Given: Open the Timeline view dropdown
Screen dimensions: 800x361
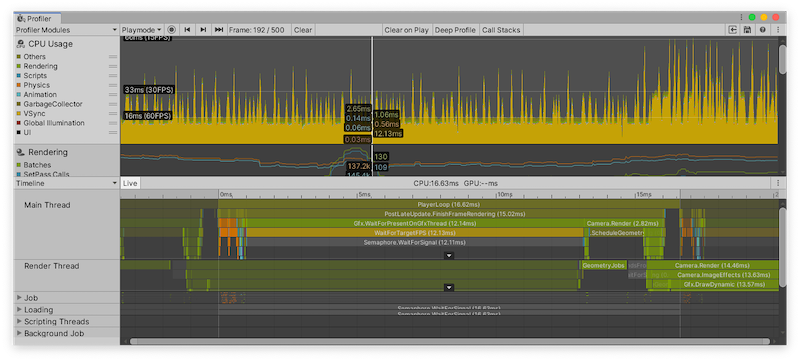Looking at the screenshot, I should (x=66, y=183).
